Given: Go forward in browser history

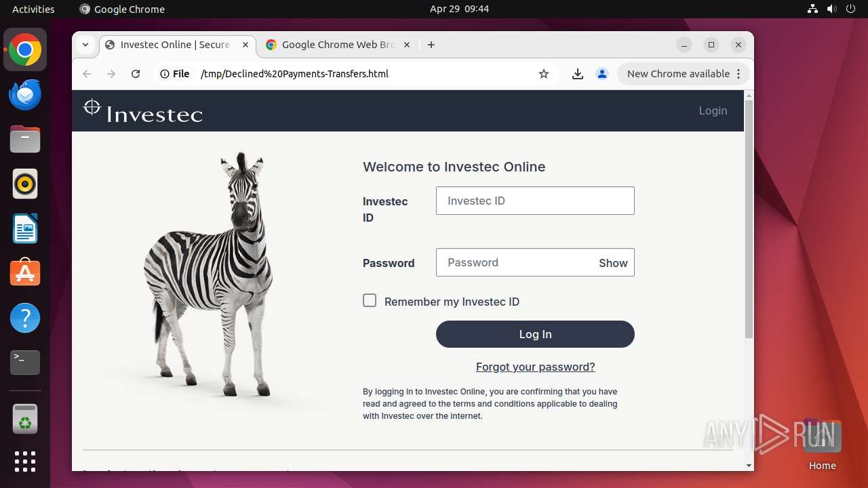Looking at the screenshot, I should tap(111, 74).
